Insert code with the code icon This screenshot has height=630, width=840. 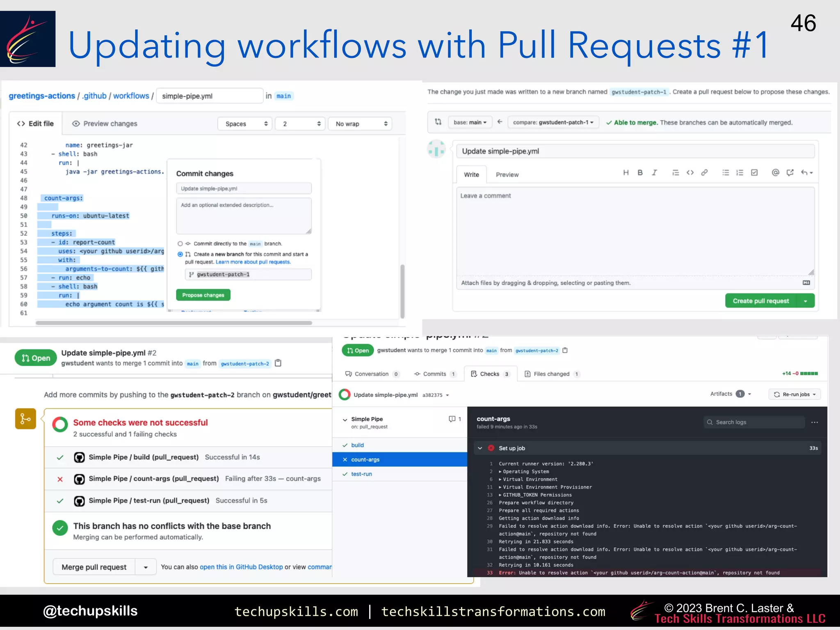pos(690,173)
